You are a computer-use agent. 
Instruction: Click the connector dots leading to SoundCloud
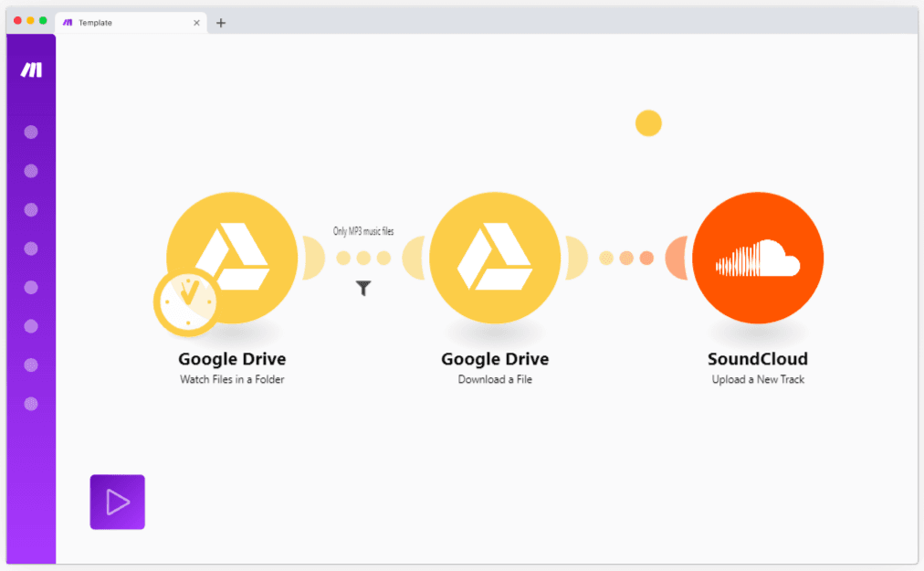point(626,259)
